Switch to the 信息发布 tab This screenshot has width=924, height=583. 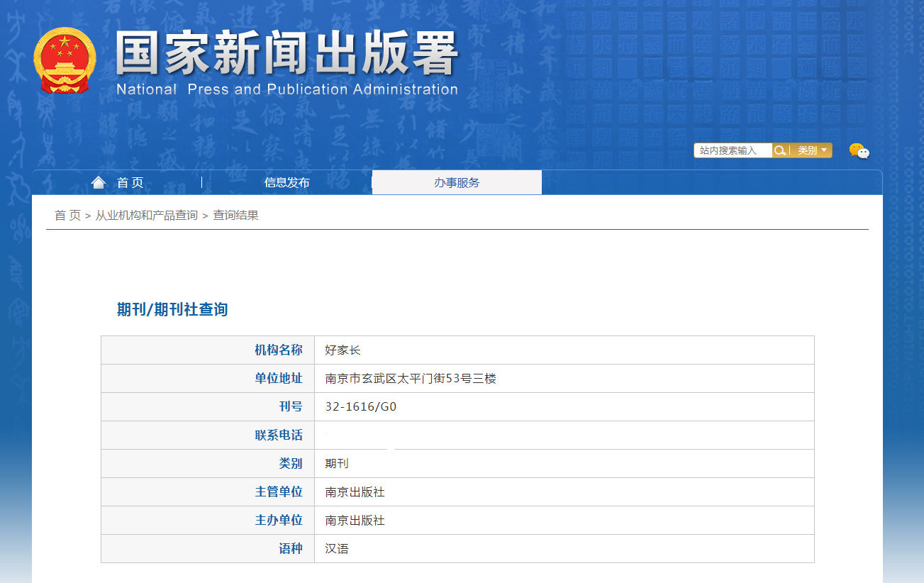click(286, 183)
